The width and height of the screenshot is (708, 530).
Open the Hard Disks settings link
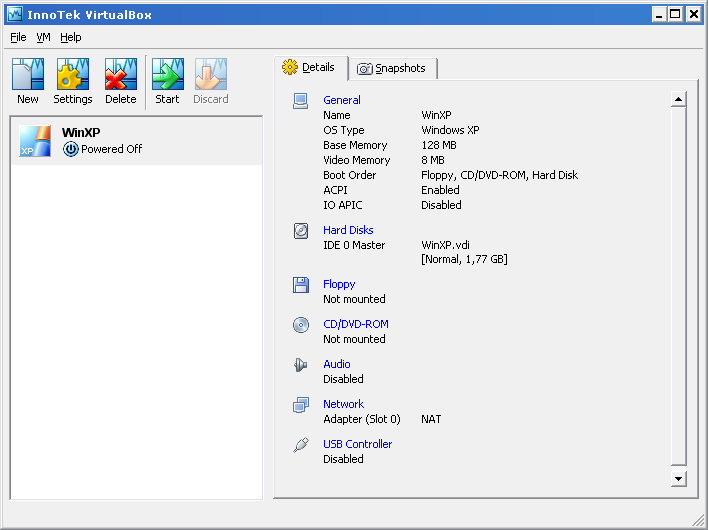(348, 230)
